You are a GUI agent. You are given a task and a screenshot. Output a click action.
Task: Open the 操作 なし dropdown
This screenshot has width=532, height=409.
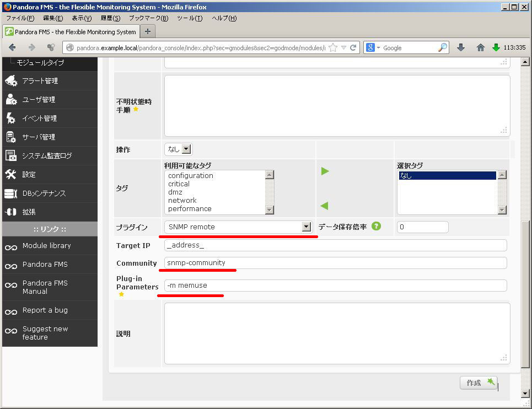pos(179,149)
